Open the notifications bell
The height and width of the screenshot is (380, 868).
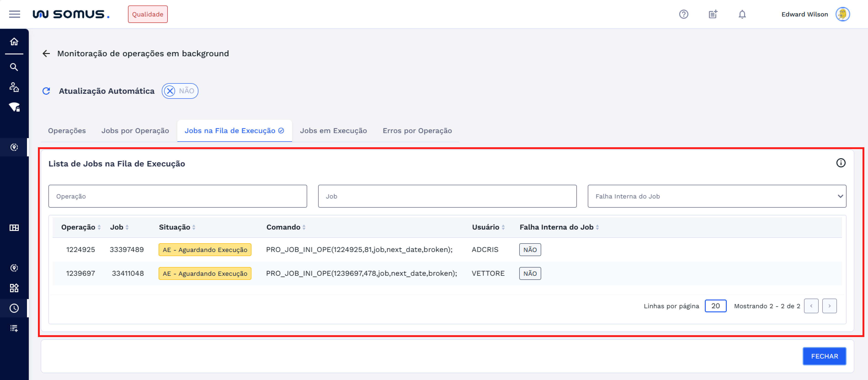(742, 14)
